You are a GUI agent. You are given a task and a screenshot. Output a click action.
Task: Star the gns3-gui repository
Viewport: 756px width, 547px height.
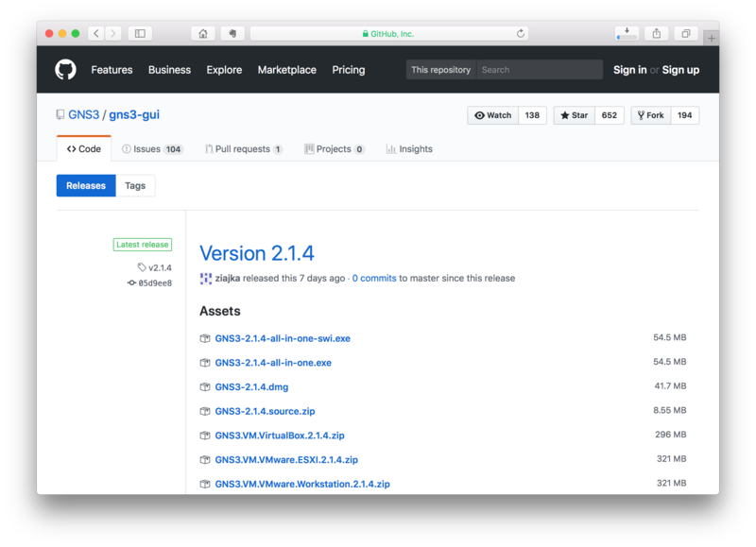[x=575, y=115]
